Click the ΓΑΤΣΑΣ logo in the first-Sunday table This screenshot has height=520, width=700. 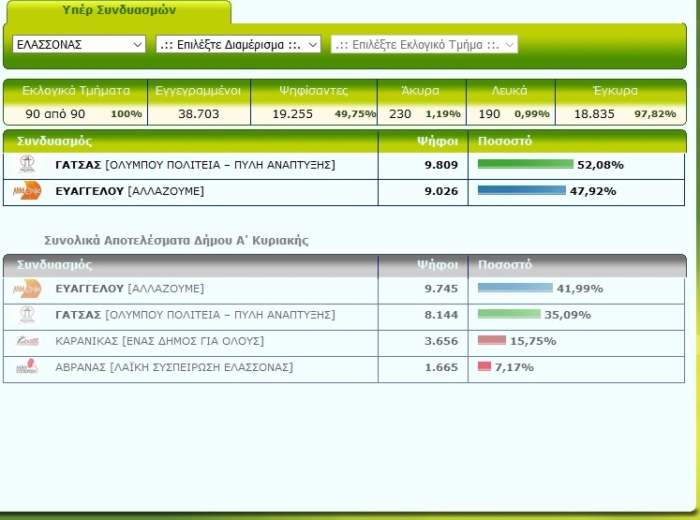click(x=26, y=315)
